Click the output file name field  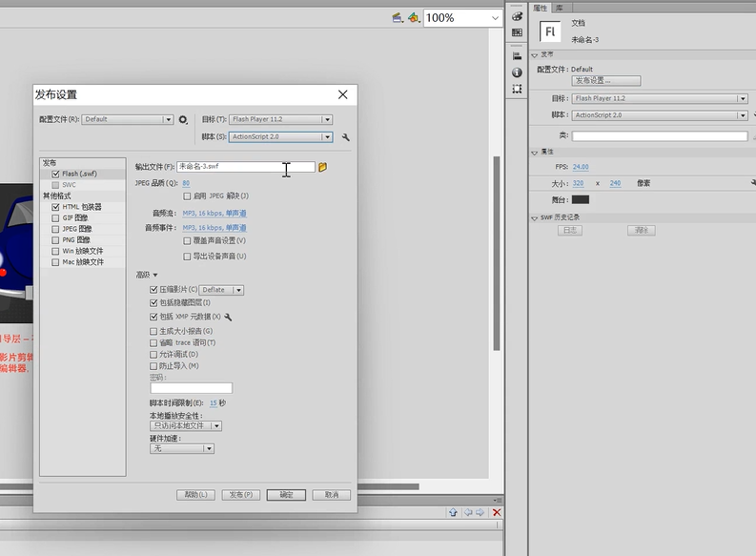tap(246, 167)
